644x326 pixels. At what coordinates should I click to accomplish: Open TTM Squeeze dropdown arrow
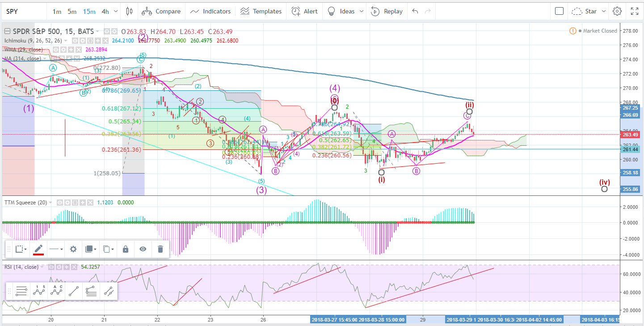click(51, 202)
